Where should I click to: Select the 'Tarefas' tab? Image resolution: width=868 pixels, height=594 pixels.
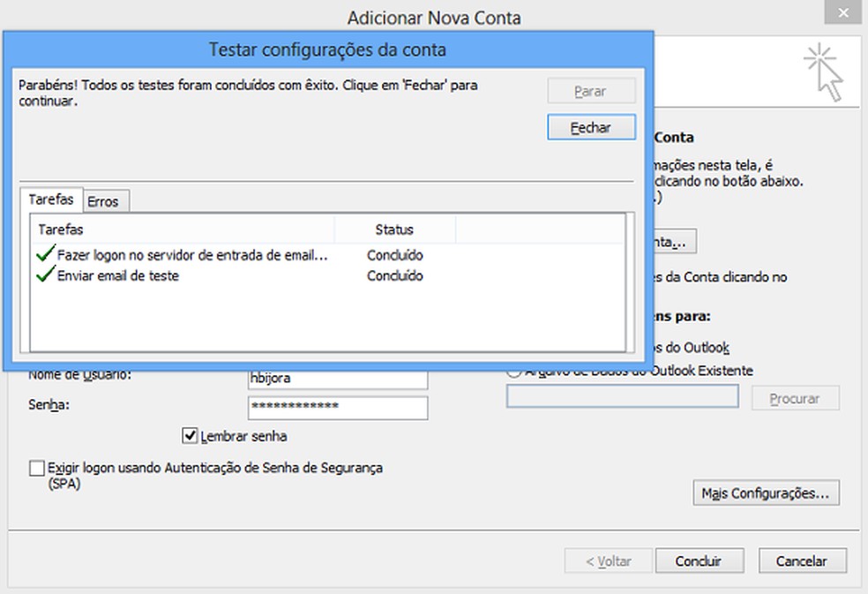[50, 200]
